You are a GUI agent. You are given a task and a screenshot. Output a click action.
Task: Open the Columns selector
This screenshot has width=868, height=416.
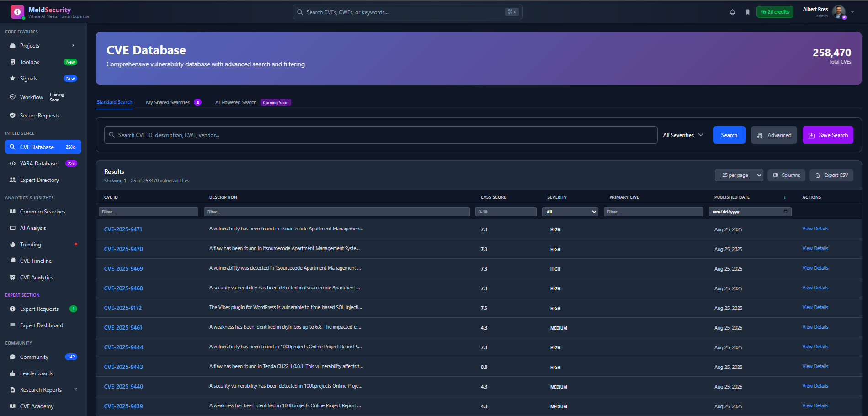click(x=786, y=175)
